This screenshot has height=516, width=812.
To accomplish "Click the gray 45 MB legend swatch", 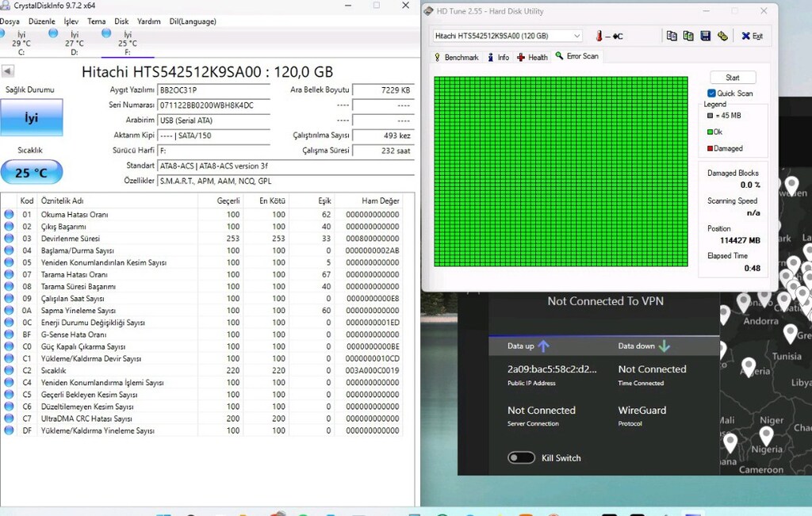I will [x=710, y=116].
